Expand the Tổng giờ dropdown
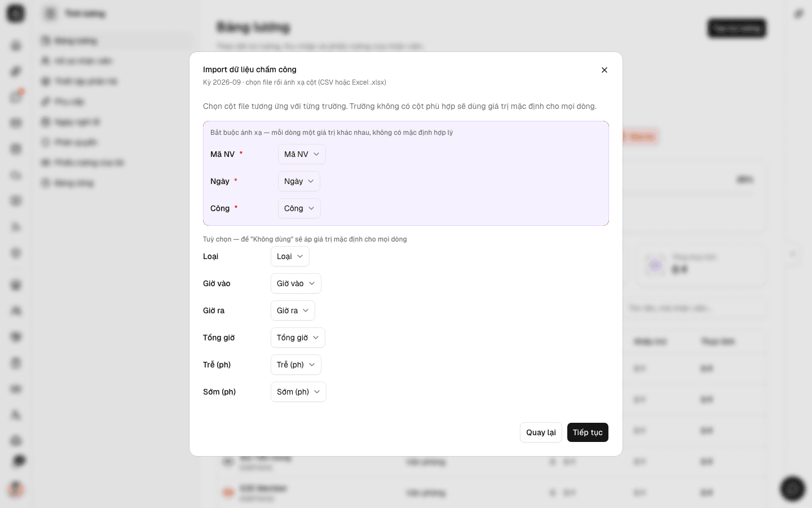The image size is (812, 508). [298, 338]
